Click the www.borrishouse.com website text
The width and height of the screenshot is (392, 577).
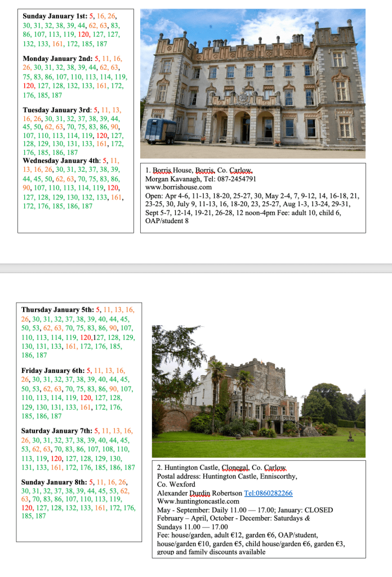(x=179, y=187)
